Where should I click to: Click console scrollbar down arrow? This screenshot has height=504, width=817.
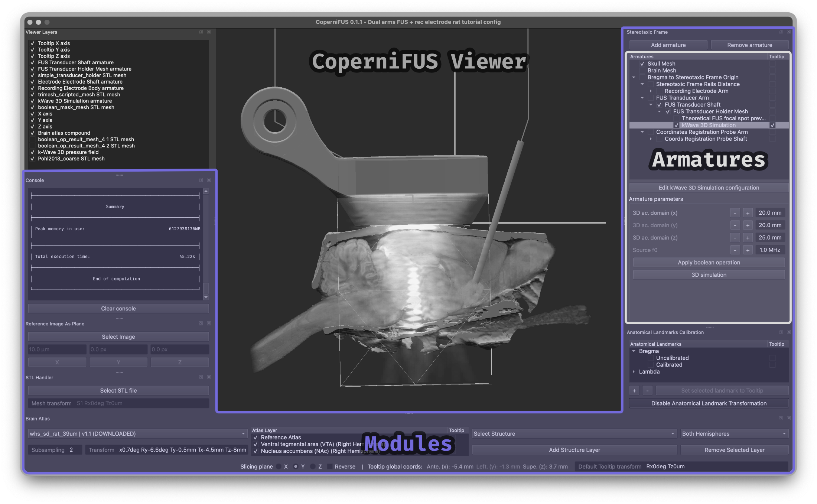[x=206, y=297]
